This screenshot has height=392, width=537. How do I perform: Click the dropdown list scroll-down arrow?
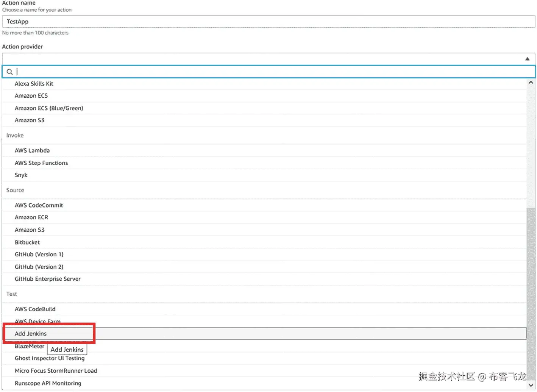click(531, 385)
